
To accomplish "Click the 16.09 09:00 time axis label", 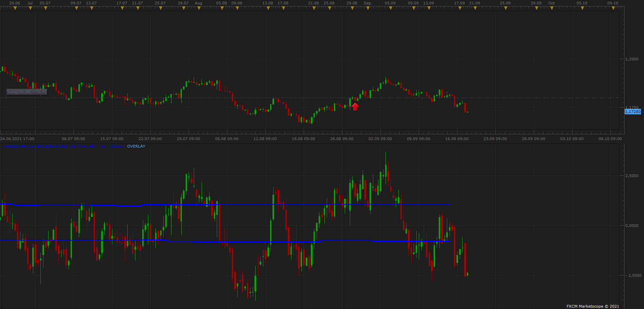I will (x=457, y=139).
